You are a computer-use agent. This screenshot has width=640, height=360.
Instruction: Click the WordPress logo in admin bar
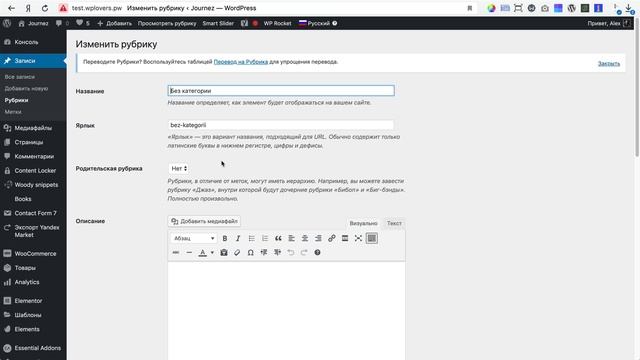(7, 23)
